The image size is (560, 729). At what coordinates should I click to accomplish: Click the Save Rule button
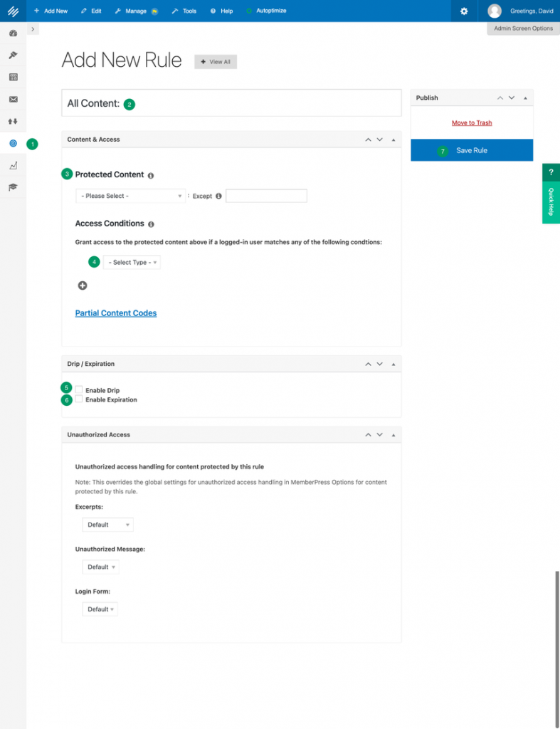pos(472,150)
